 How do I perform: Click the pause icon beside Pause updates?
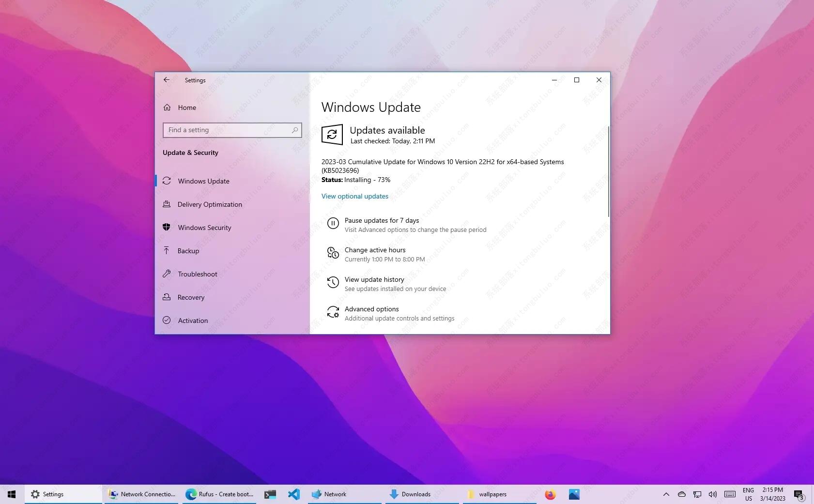(x=333, y=223)
